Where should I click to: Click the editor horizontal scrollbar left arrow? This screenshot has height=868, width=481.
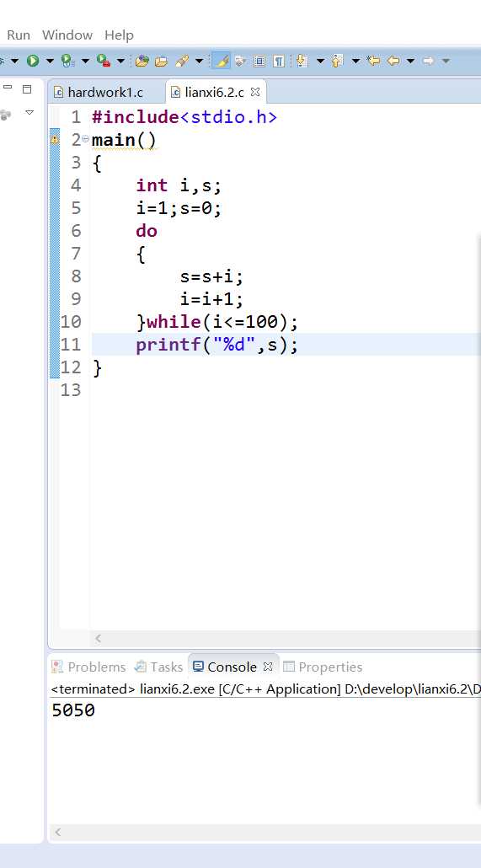coord(98,638)
